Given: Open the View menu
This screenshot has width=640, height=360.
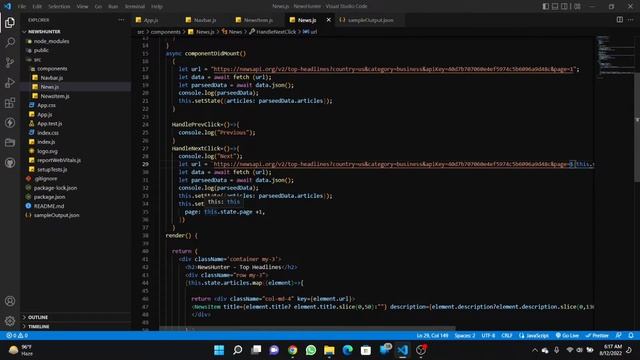Looking at the screenshot, I should pyautogui.click(x=82, y=7).
